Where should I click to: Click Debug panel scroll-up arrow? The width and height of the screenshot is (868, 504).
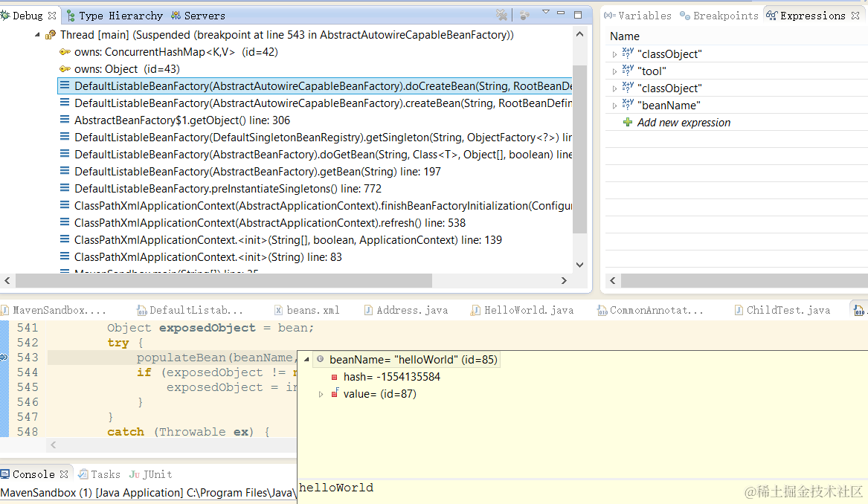click(x=579, y=34)
